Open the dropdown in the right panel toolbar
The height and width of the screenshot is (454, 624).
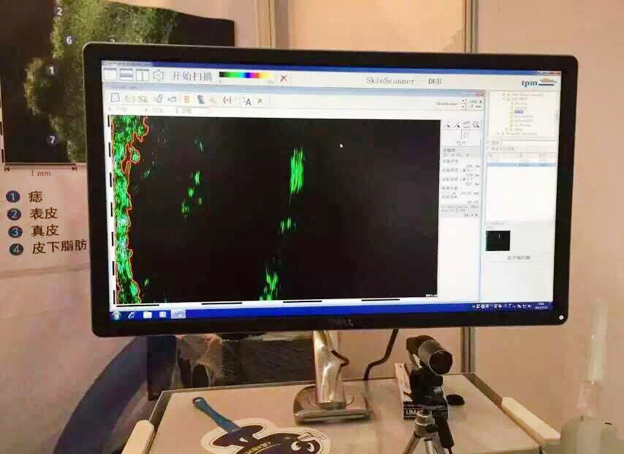click(x=464, y=103)
